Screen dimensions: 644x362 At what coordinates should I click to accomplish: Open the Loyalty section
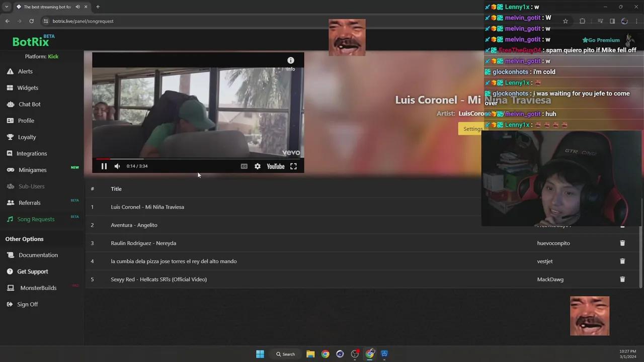(x=27, y=137)
